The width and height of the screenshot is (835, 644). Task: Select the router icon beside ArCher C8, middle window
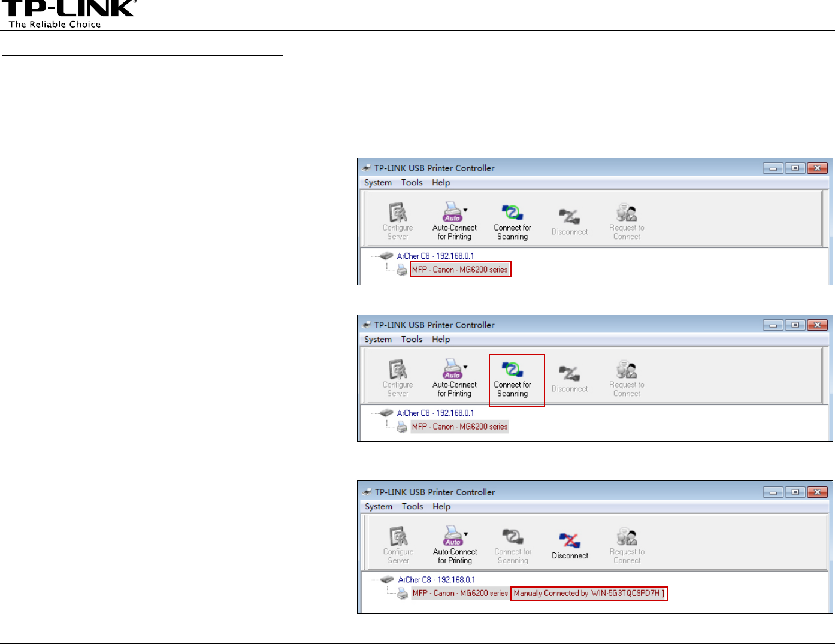coord(386,413)
